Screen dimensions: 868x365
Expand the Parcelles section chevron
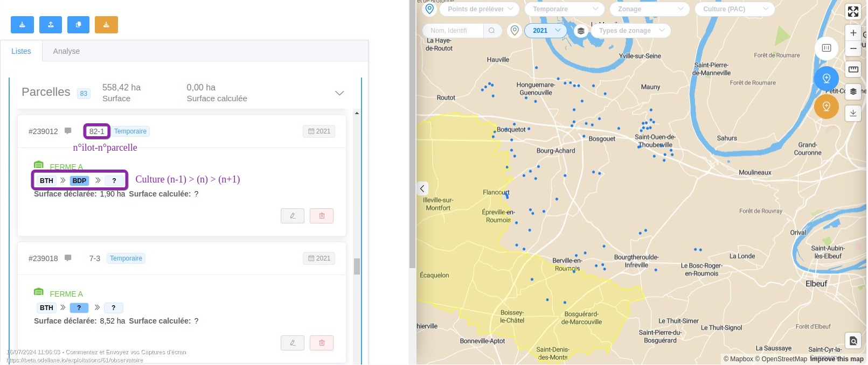pos(339,93)
